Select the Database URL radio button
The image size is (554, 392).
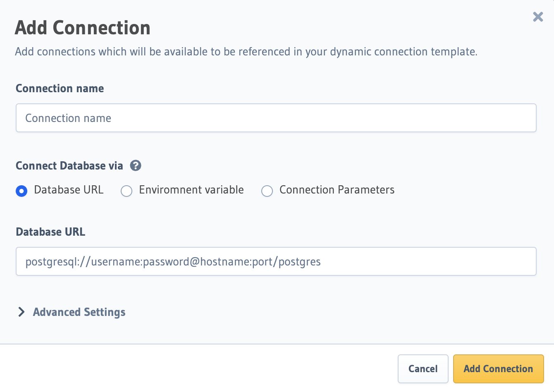[21, 191]
